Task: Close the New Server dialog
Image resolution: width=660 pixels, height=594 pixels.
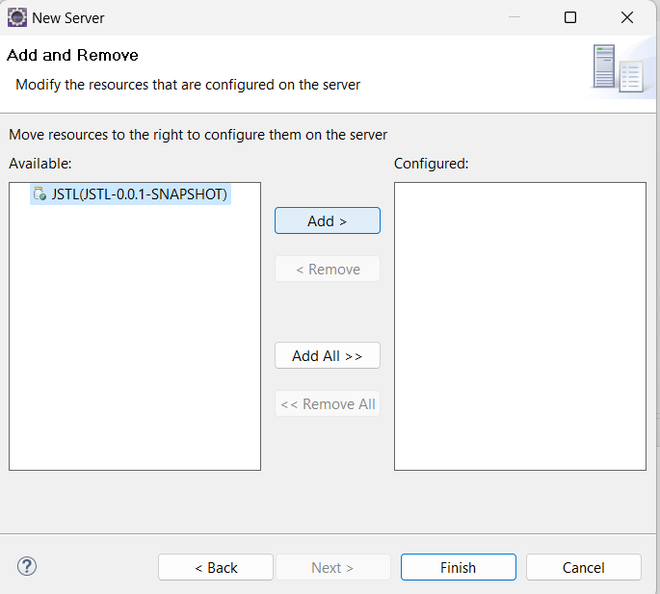Action: (627, 17)
